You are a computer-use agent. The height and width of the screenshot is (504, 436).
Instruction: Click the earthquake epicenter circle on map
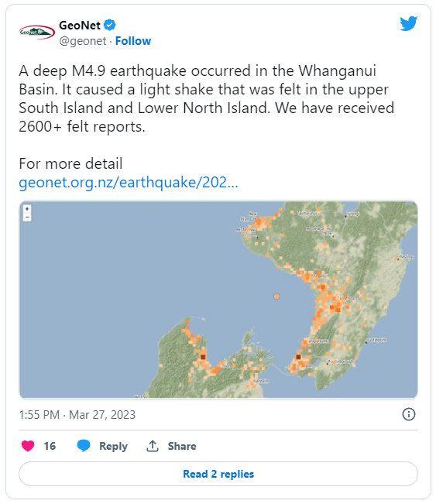pyautogui.click(x=276, y=297)
